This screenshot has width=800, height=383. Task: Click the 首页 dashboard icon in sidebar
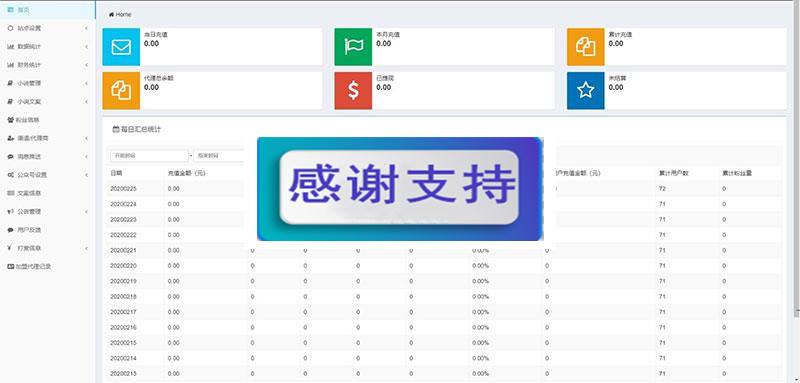(x=10, y=10)
